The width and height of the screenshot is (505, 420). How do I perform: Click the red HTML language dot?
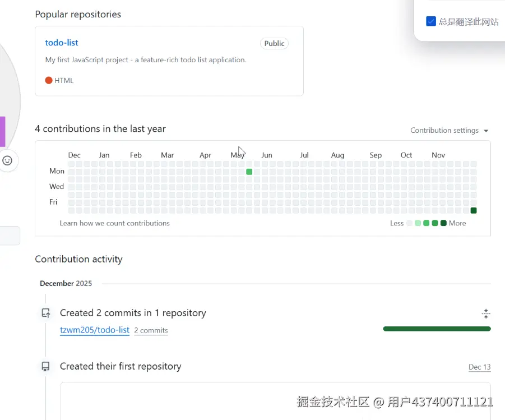click(x=49, y=80)
